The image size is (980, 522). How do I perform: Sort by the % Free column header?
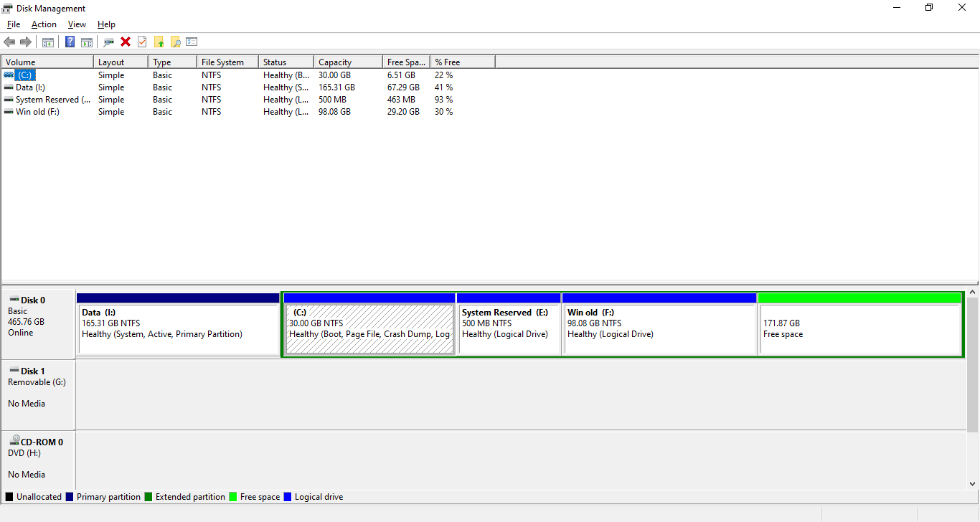463,62
